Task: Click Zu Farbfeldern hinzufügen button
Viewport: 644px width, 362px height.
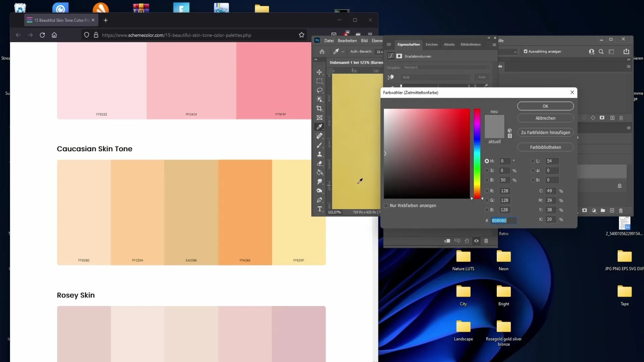Action: tap(545, 132)
